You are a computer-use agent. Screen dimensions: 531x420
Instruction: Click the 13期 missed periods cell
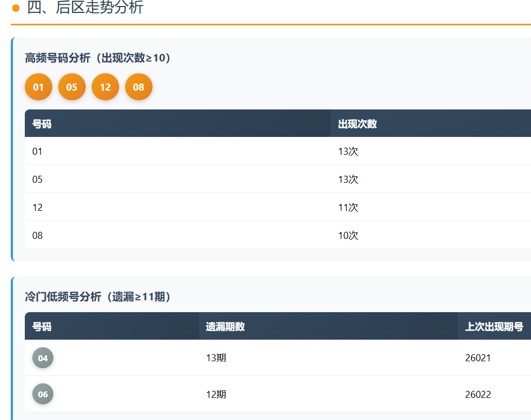[x=216, y=358]
